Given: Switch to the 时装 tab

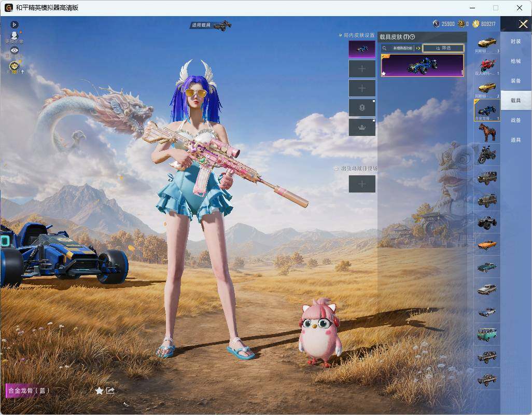Looking at the screenshot, I should click(x=516, y=41).
